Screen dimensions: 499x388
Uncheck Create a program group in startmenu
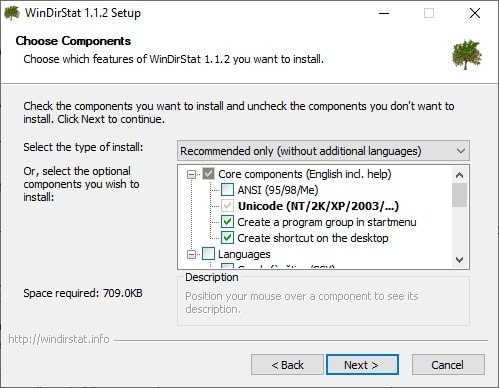[x=227, y=222]
